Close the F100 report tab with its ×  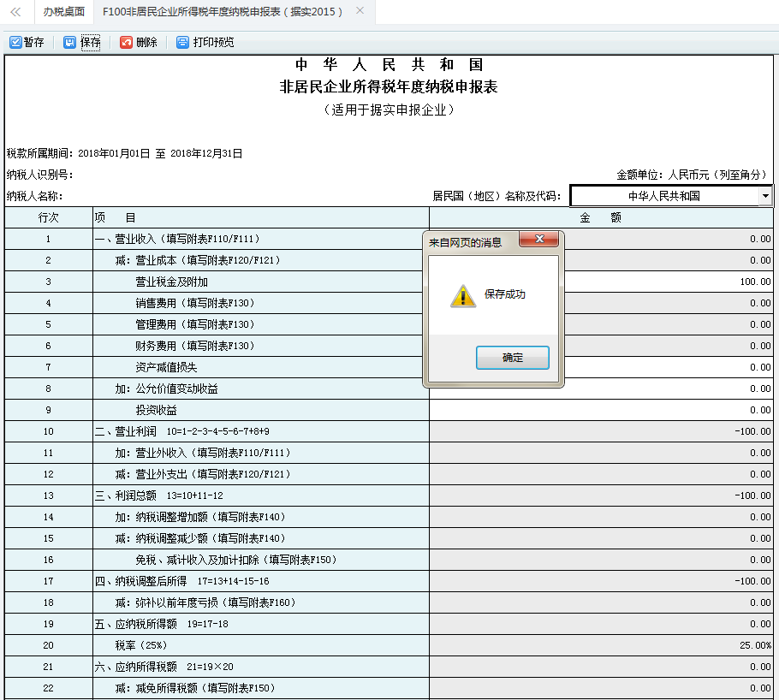[359, 12]
